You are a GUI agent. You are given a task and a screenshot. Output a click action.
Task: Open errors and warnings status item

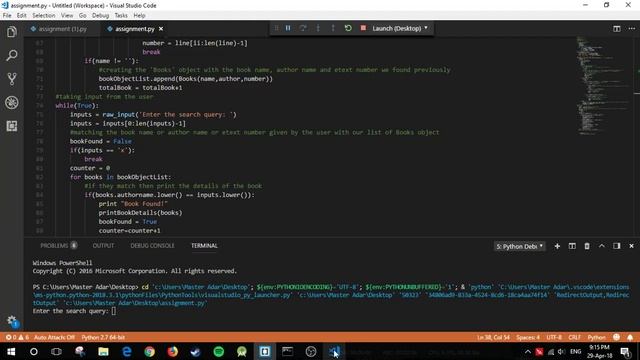[17, 338]
